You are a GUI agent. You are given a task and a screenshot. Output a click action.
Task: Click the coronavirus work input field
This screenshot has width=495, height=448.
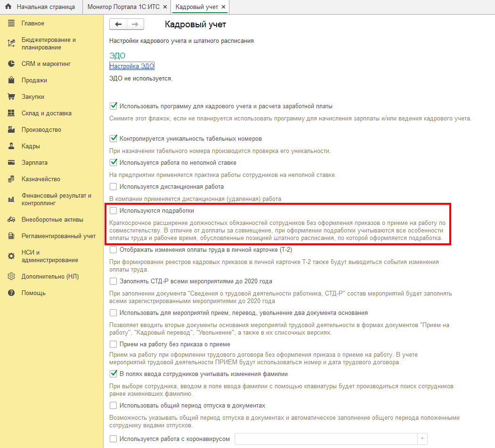coord(326,439)
